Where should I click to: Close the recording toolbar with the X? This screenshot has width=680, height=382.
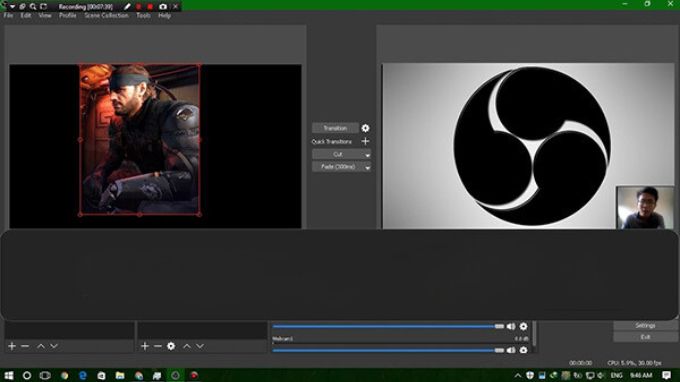[x=175, y=7]
